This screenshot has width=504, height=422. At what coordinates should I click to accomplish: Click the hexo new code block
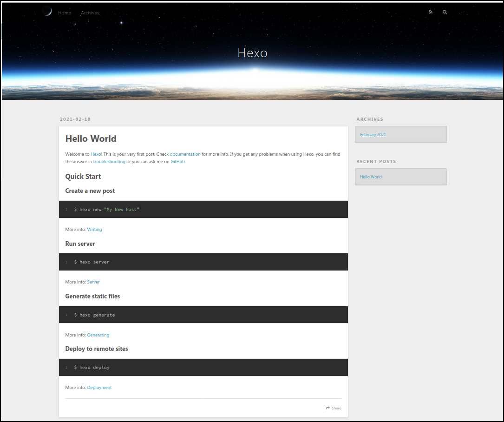pos(203,210)
